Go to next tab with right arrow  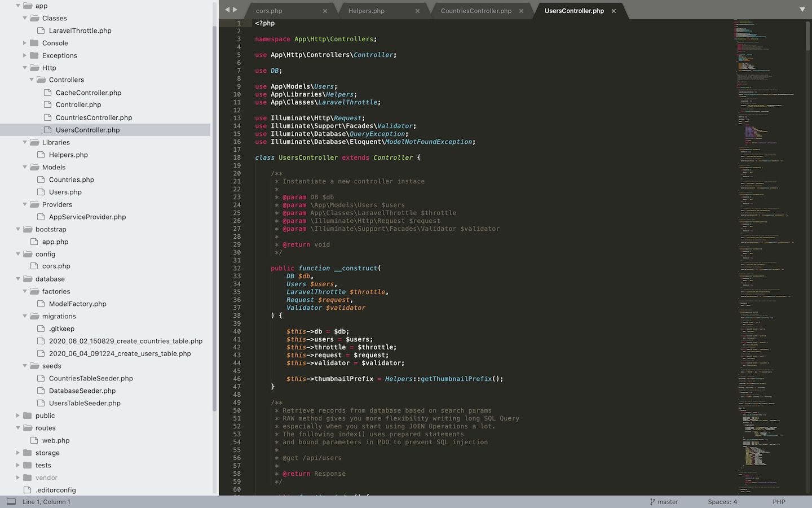click(x=235, y=10)
